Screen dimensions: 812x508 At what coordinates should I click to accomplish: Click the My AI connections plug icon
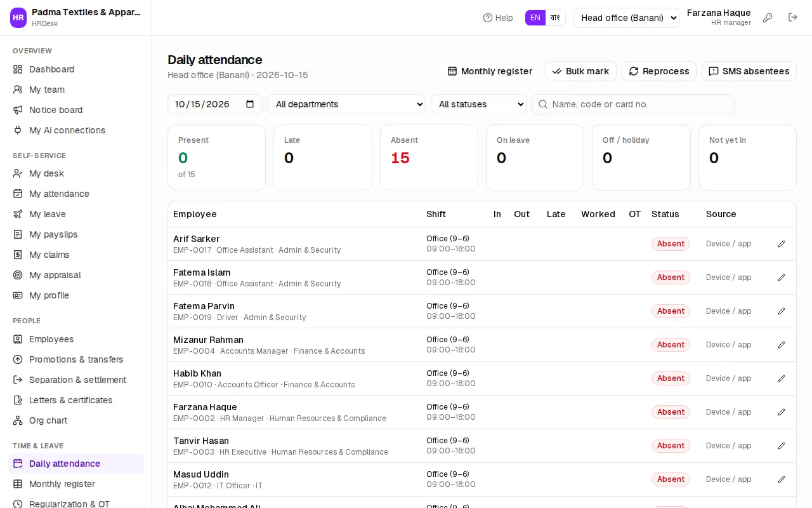[18, 130]
